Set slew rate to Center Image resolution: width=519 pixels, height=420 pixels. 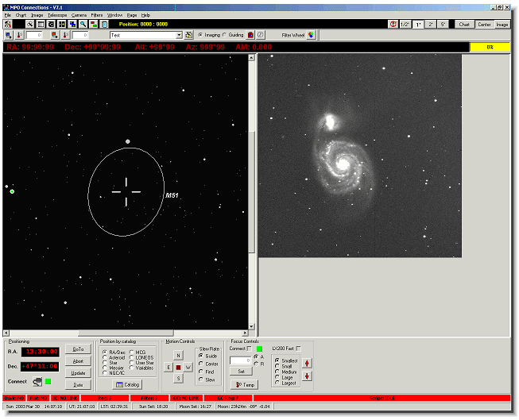[x=200, y=364]
